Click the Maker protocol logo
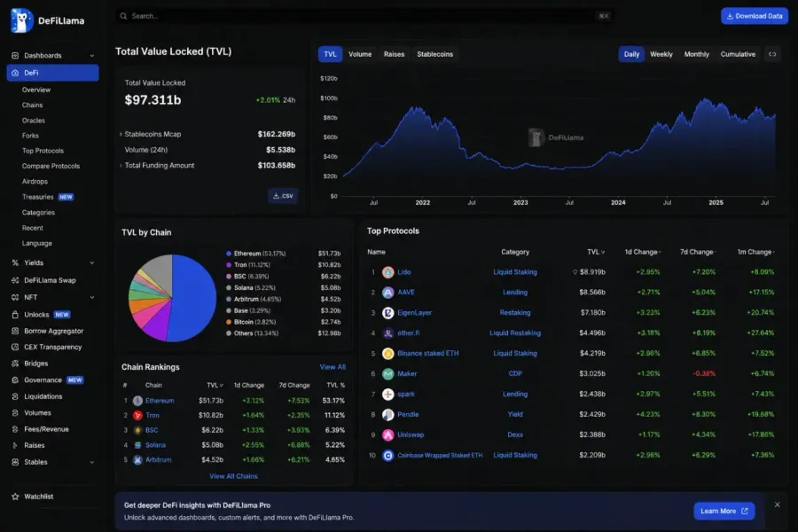Viewport: 798px width, 532px height. click(x=387, y=373)
